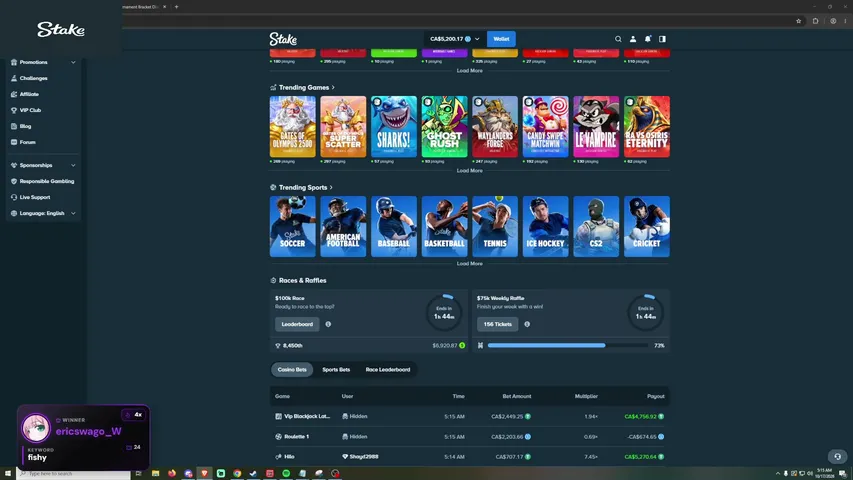Open Responsible Gambling in the sidebar
Screen dimensions: 853x480
43,181
